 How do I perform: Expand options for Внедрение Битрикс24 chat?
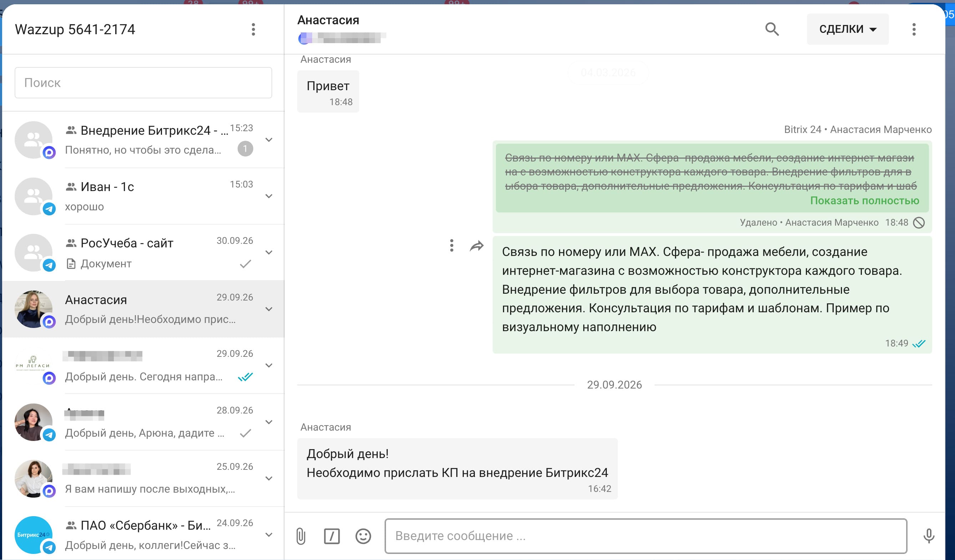[269, 140]
